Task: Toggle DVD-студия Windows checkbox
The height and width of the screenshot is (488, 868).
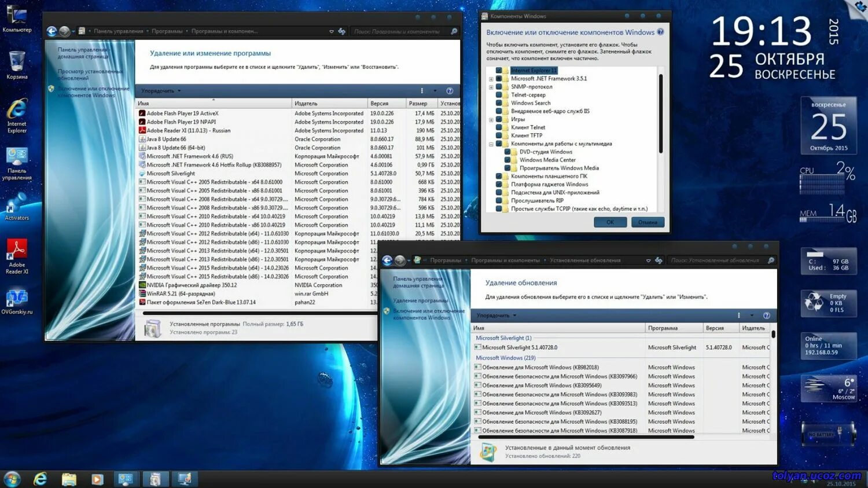Action: point(507,152)
